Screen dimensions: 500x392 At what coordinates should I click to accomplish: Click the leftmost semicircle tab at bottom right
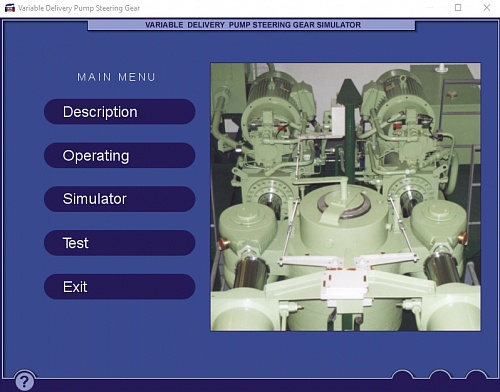pyautogui.click(x=403, y=375)
